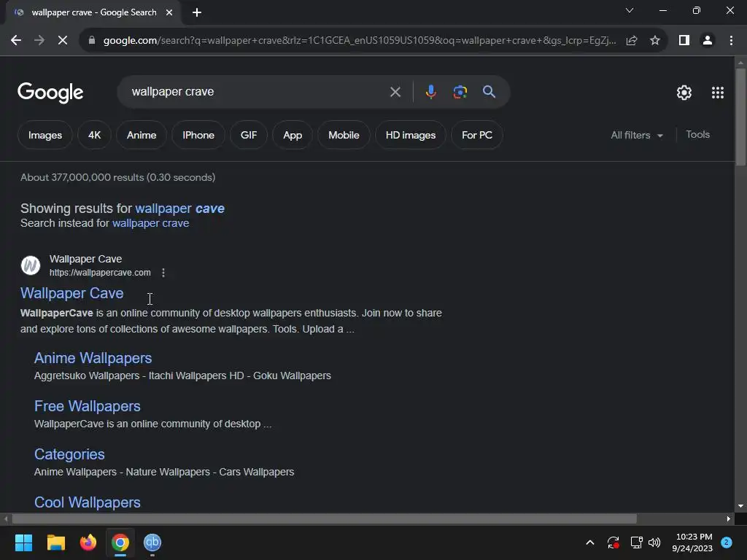747x560 pixels.
Task: Submit search with the magnifier icon
Action: coord(489,92)
